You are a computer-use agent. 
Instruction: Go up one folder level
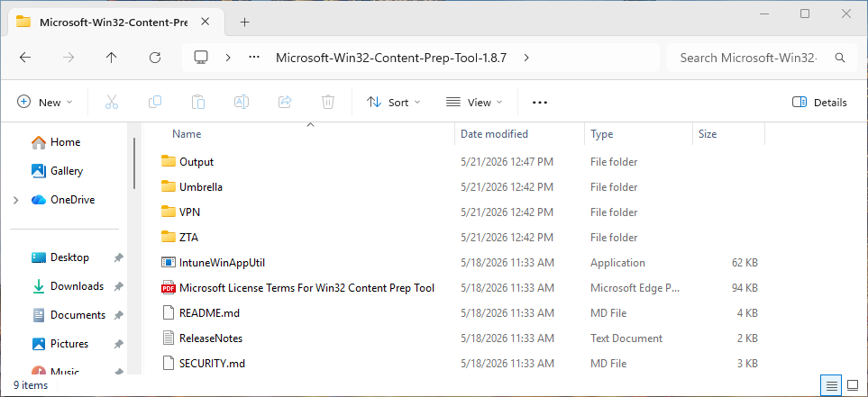111,58
